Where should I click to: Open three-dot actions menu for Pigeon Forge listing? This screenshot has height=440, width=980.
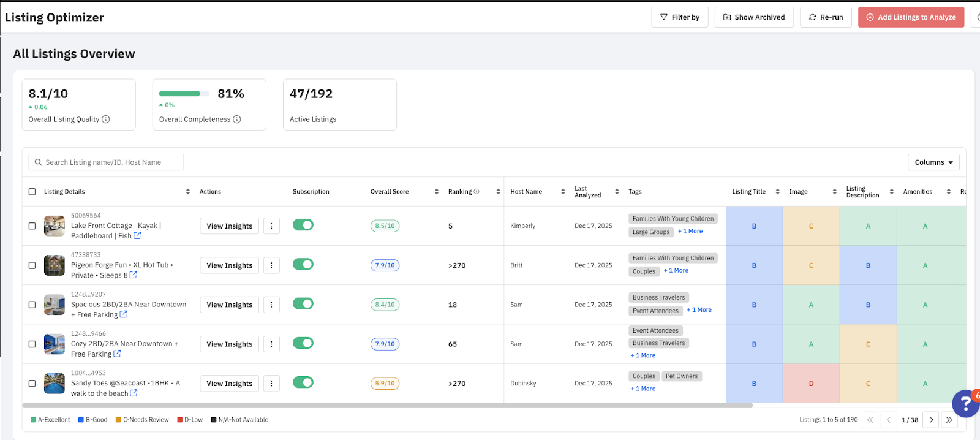pyautogui.click(x=271, y=265)
